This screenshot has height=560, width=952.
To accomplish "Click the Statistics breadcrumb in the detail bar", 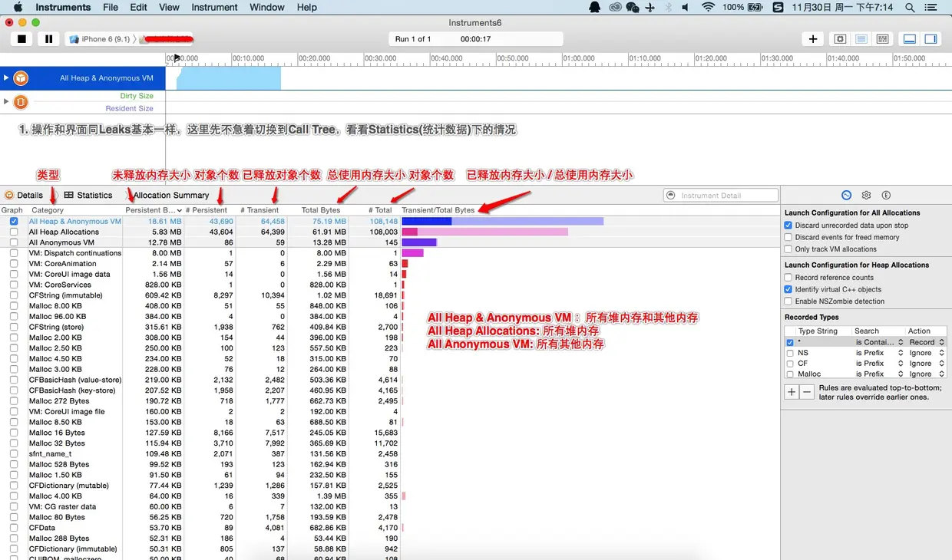I will [95, 196].
